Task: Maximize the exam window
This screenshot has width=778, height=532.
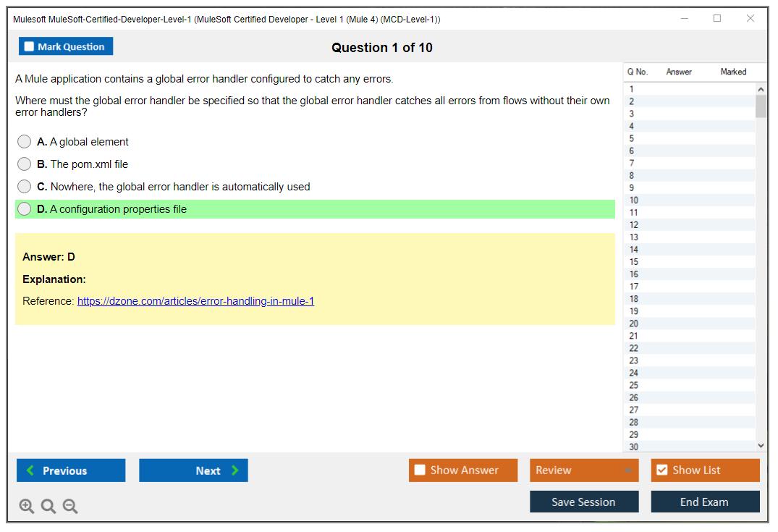Action: point(717,19)
